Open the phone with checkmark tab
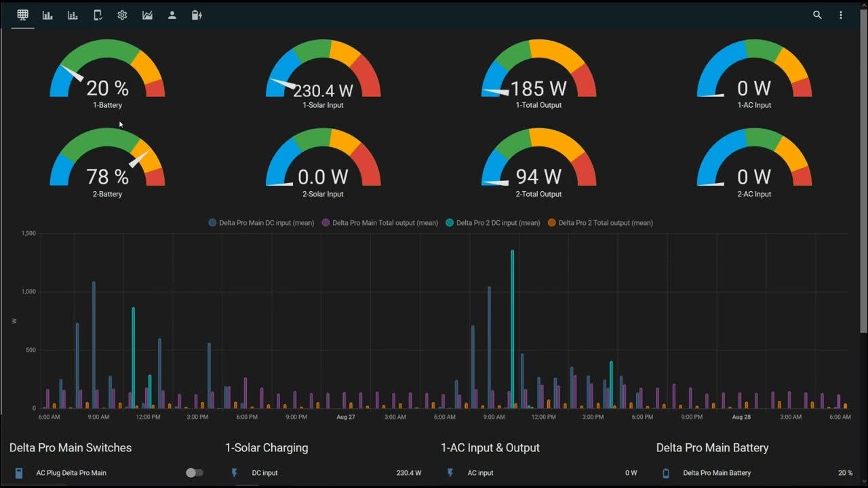 (98, 15)
